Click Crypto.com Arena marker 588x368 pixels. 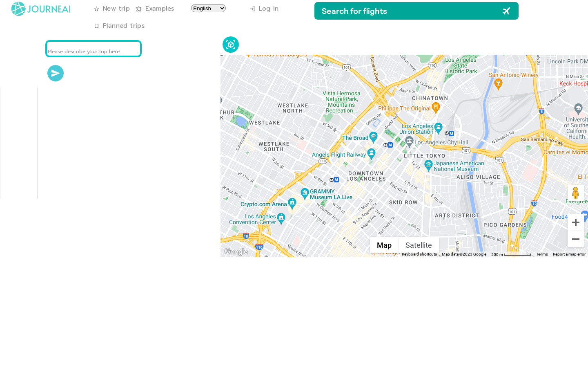pyautogui.click(x=292, y=203)
